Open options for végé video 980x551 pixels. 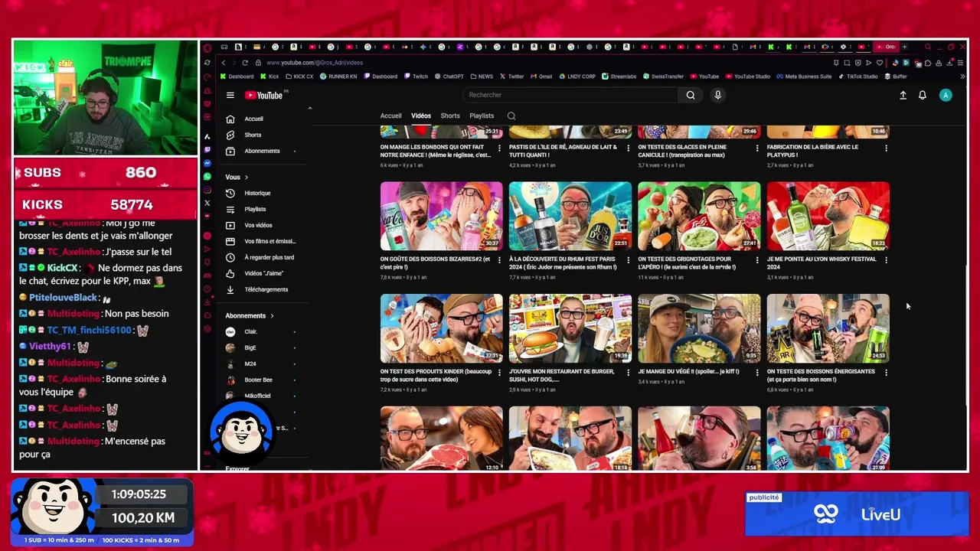757,373
